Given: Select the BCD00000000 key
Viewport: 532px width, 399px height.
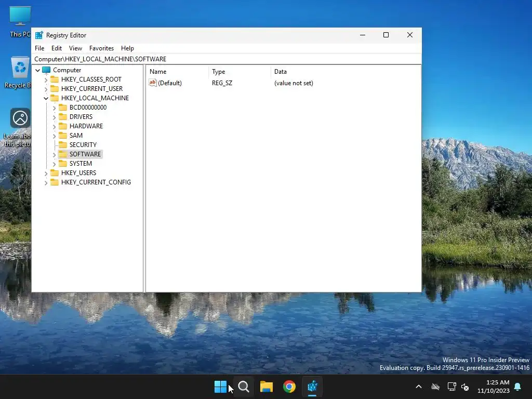Looking at the screenshot, I should point(88,107).
